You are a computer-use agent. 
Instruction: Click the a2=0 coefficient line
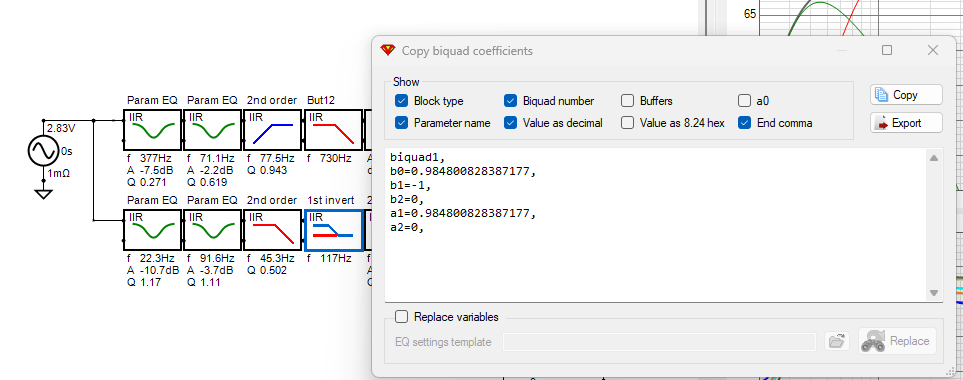tap(408, 227)
